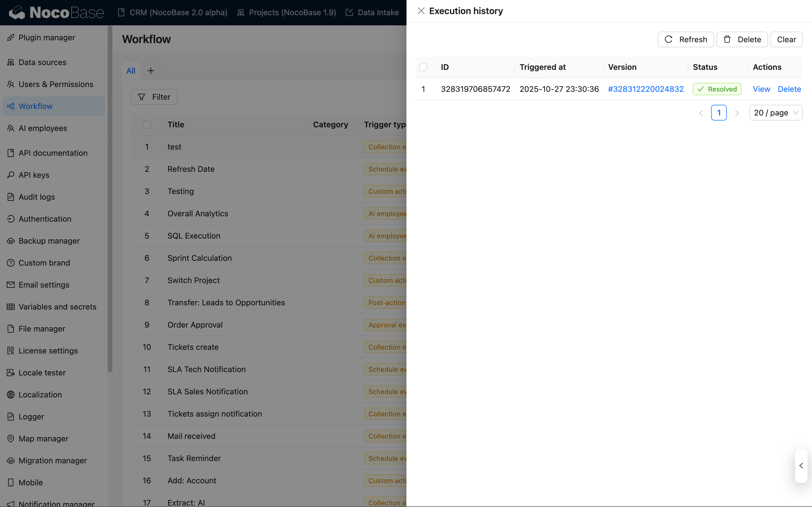The image size is (812, 507).
Task: Select the Workflow sidebar icon
Action: (11, 106)
